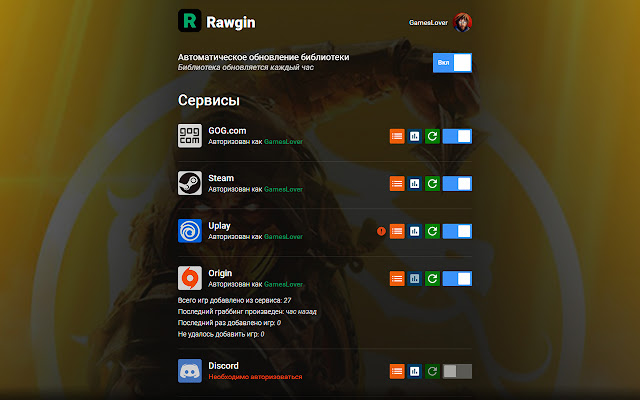Viewport: 640px width, 400px height.
Task: Click the Discord green refresh icon
Action: [432, 371]
